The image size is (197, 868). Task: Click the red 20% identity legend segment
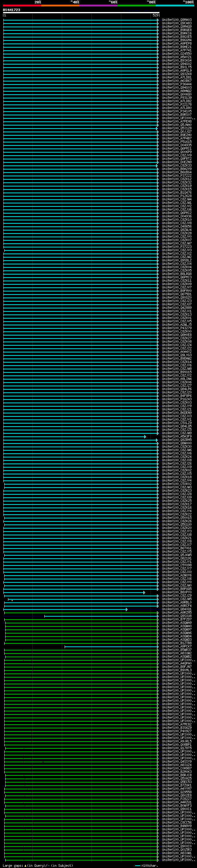point(22,6)
